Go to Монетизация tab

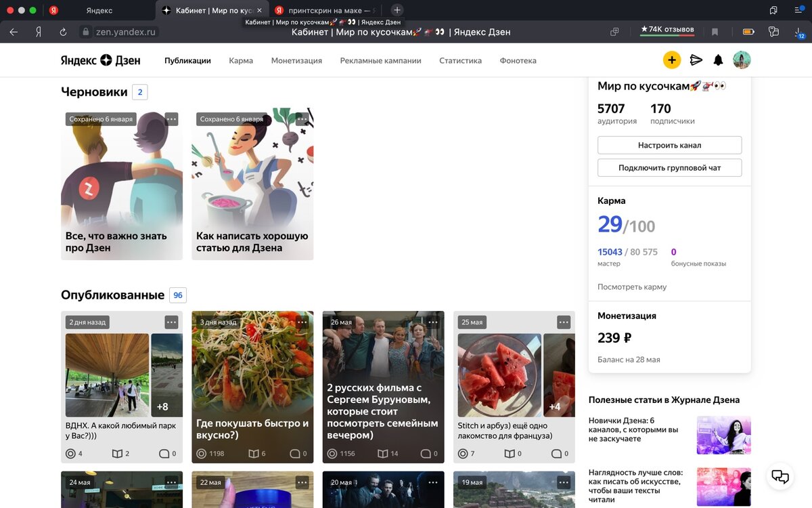(x=296, y=60)
